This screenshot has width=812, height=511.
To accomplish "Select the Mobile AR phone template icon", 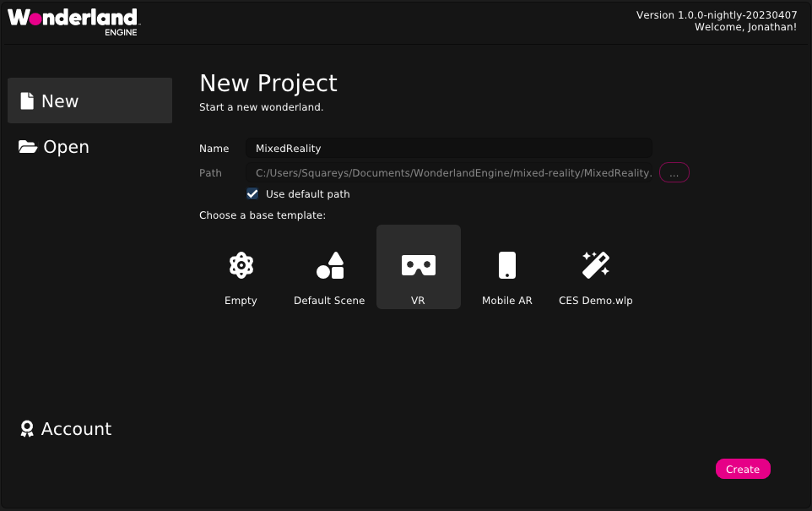I will [506, 264].
